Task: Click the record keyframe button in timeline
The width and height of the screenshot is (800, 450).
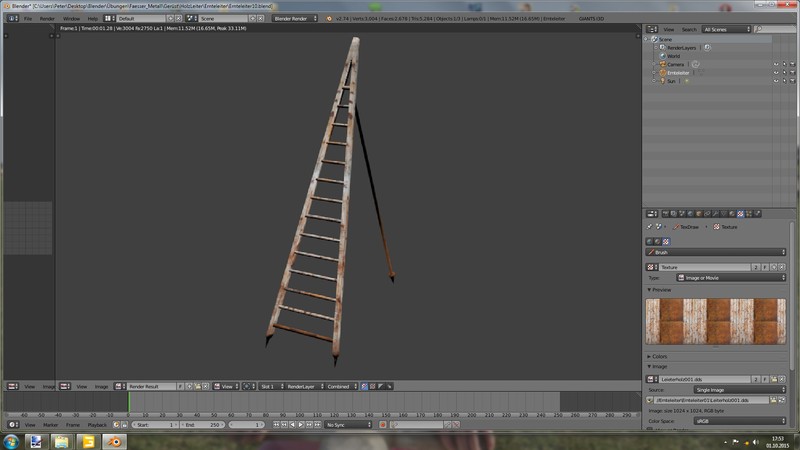Action: coord(383,425)
